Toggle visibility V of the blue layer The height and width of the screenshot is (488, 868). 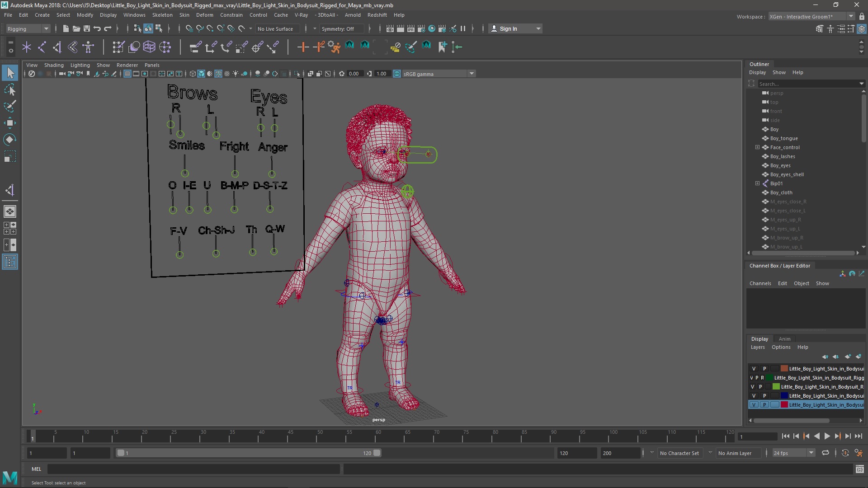[754, 396]
